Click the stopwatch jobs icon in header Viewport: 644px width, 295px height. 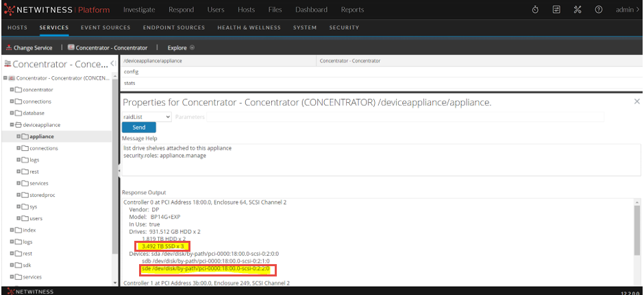pyautogui.click(x=535, y=10)
